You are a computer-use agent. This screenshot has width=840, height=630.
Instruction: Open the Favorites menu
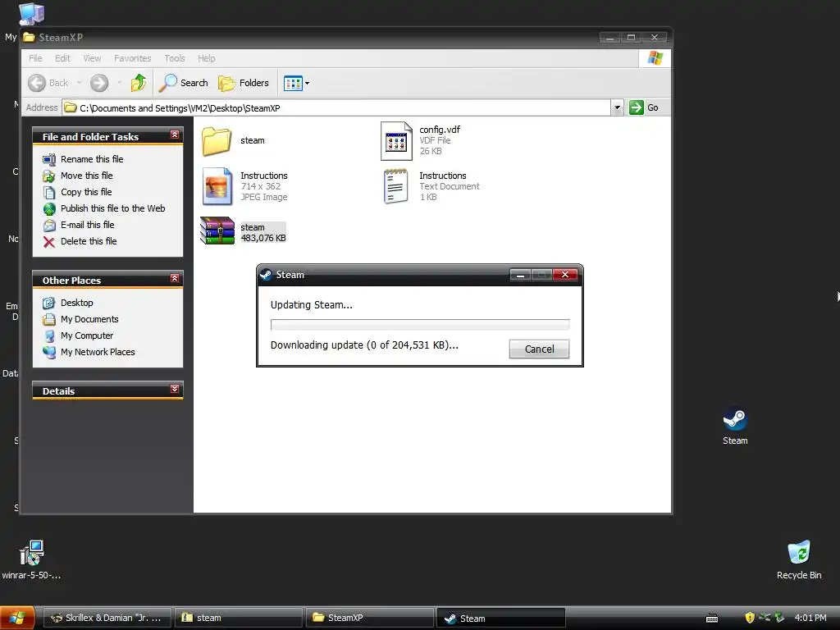pyautogui.click(x=132, y=58)
